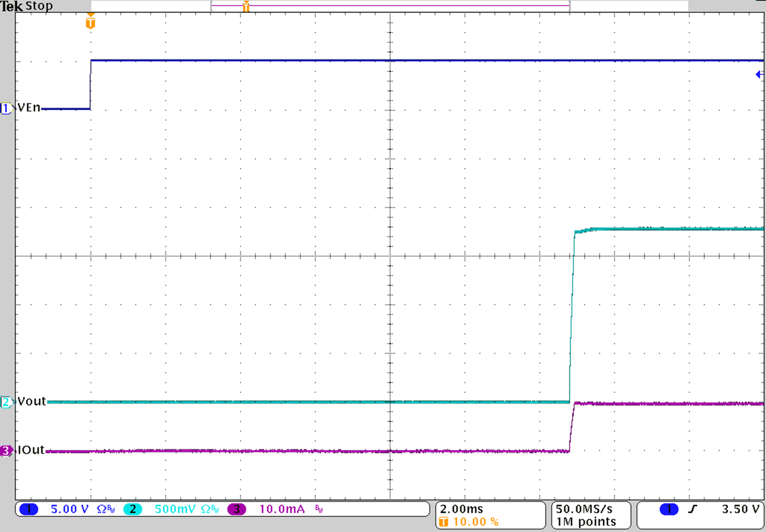Screen dimensions: 766x532
Task: Toggle Channel 1 bandwidth limit indicator
Action: 111,510
